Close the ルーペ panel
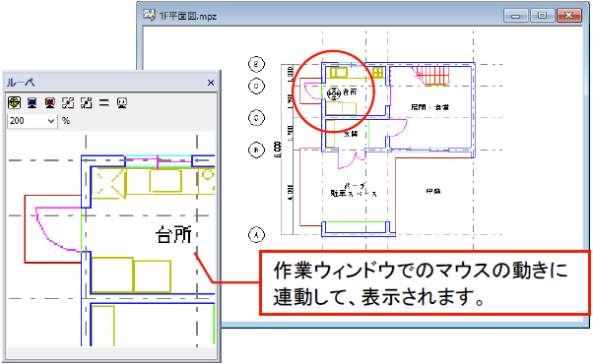The image size is (593, 364). (211, 83)
